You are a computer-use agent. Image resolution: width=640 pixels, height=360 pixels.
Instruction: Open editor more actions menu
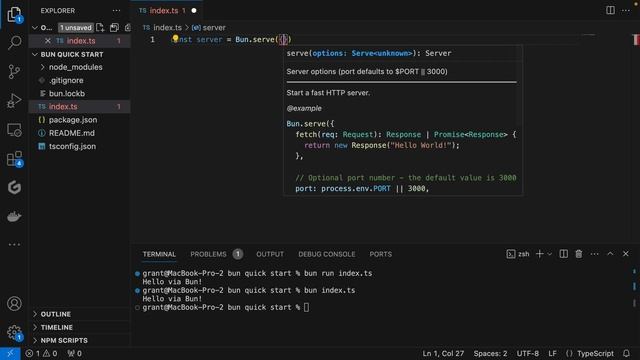626,11
